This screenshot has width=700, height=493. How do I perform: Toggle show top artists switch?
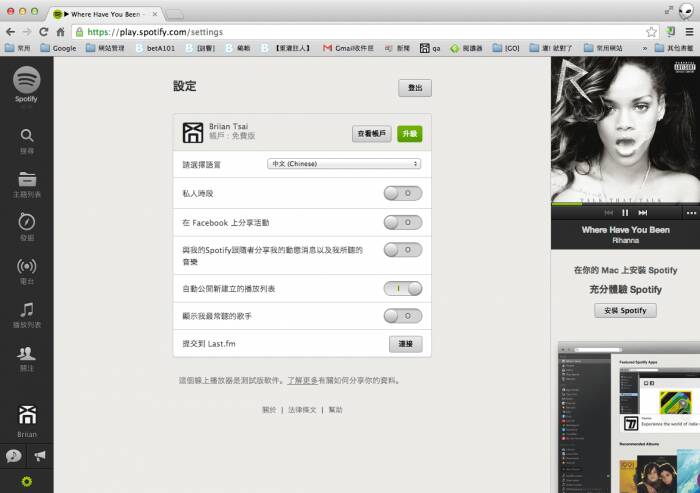pyautogui.click(x=403, y=316)
